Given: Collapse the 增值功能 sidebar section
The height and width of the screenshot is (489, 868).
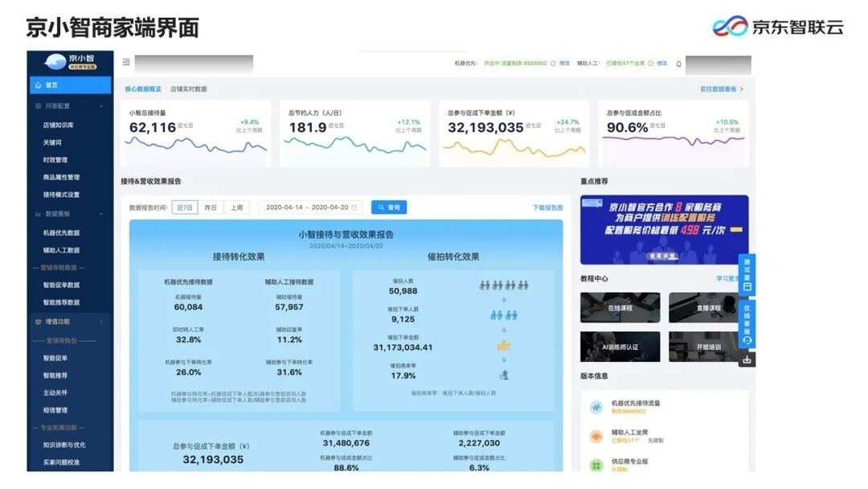Looking at the screenshot, I should coord(101,322).
